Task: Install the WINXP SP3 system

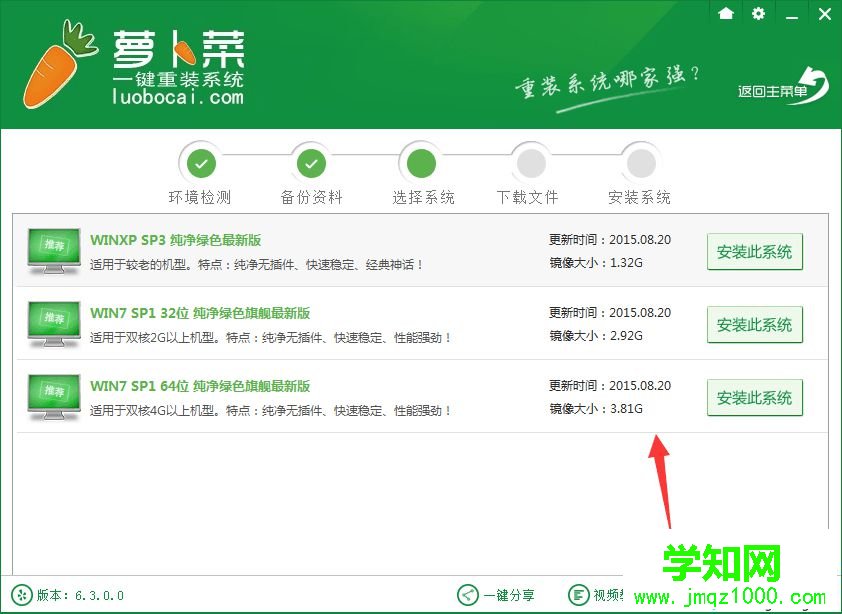Action: (754, 251)
